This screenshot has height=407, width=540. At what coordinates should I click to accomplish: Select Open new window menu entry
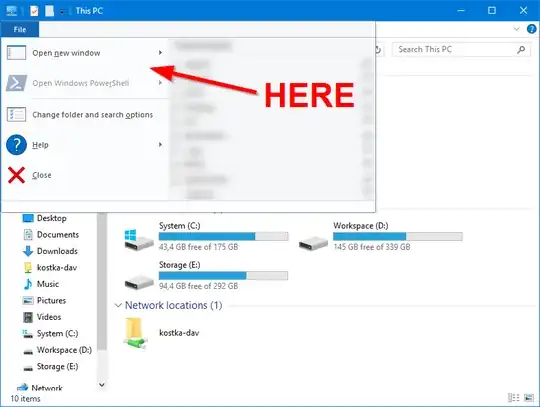tap(85, 53)
